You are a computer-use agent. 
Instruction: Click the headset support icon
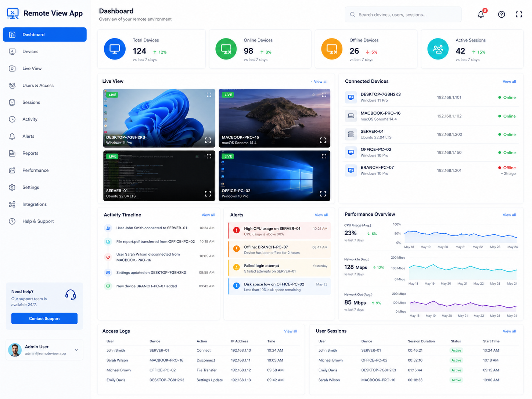click(x=71, y=295)
